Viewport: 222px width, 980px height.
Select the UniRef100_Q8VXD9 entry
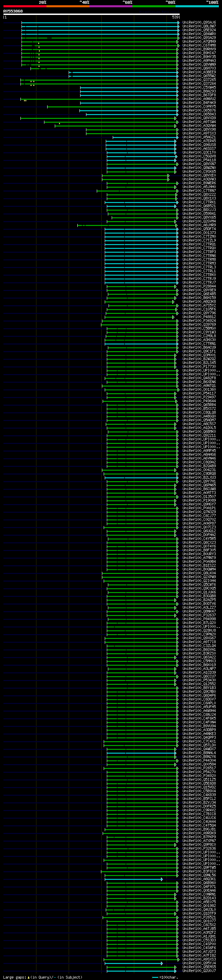[x=199, y=118]
